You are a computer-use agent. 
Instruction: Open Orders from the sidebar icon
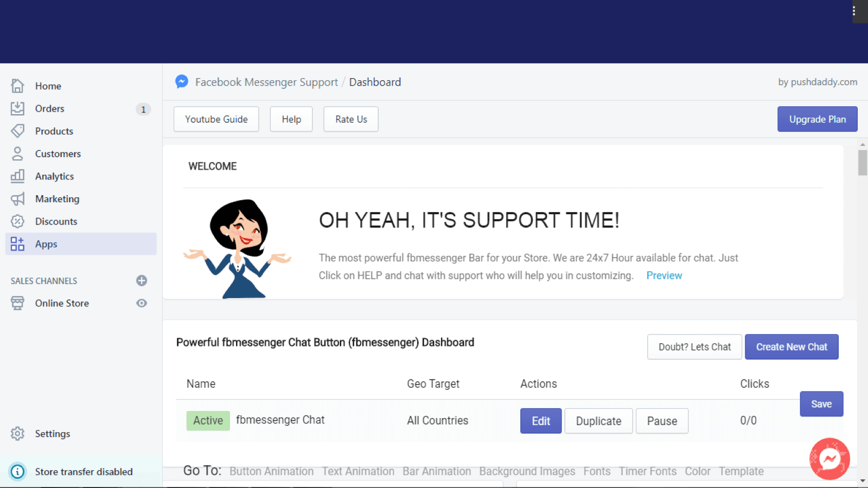(17, 108)
